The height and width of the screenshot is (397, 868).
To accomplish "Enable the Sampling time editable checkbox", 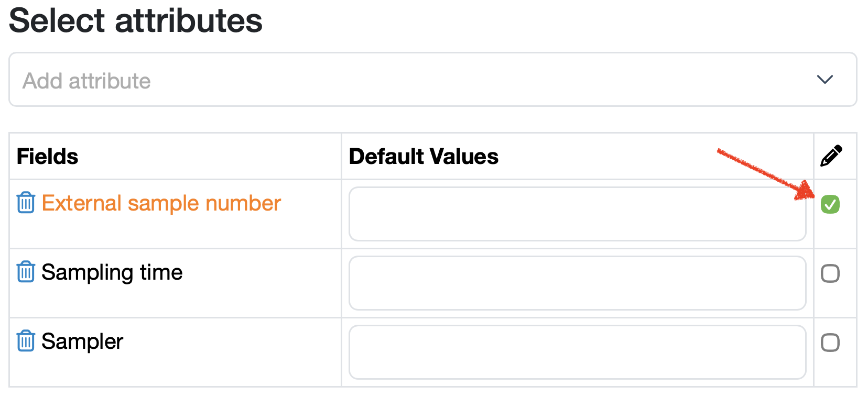I will click(830, 273).
